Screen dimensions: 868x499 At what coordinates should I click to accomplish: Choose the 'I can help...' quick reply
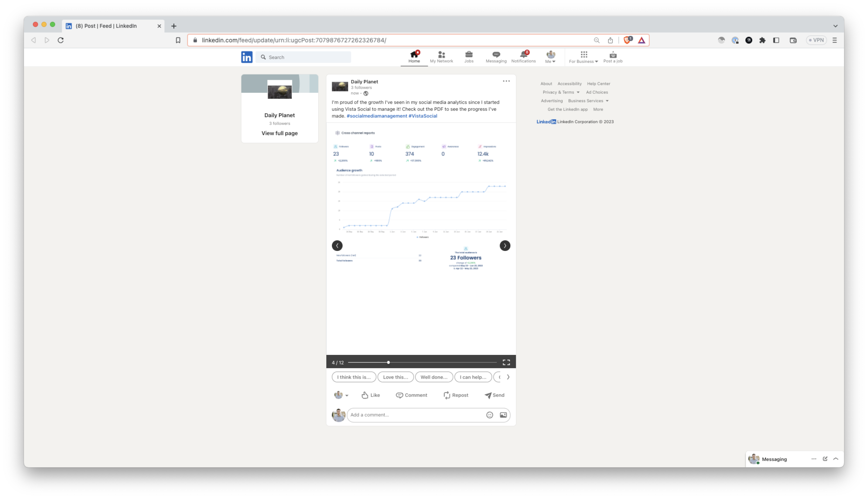(473, 377)
